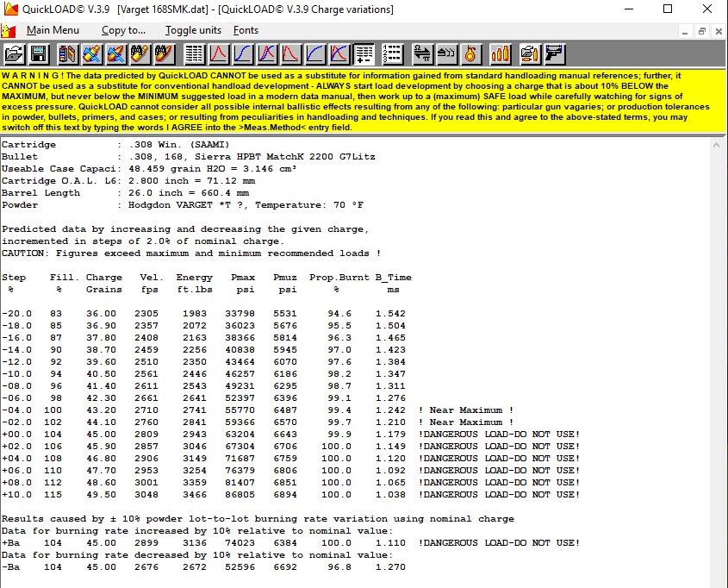
Task: Save data using the floppy disk icon
Action: click(39, 54)
